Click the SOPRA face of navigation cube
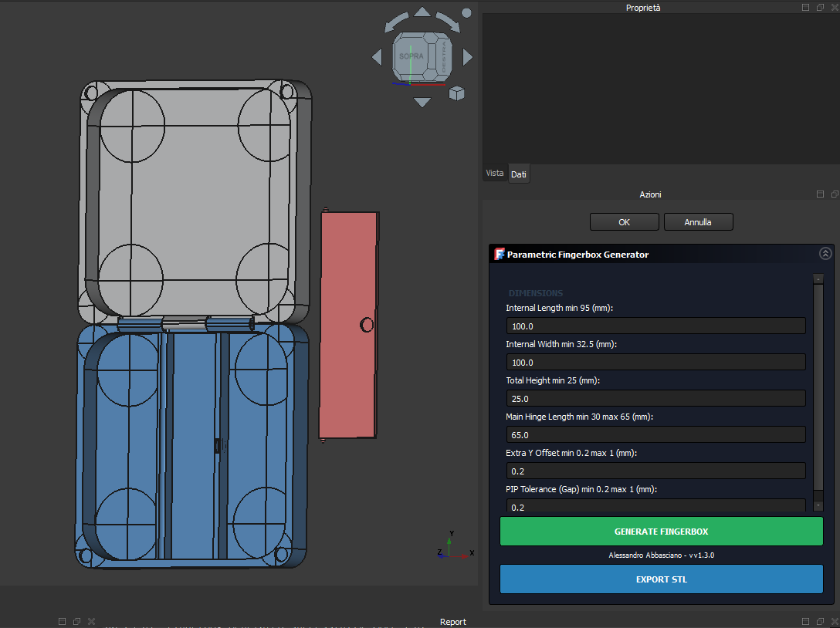Image resolution: width=840 pixels, height=628 pixels. [x=412, y=57]
